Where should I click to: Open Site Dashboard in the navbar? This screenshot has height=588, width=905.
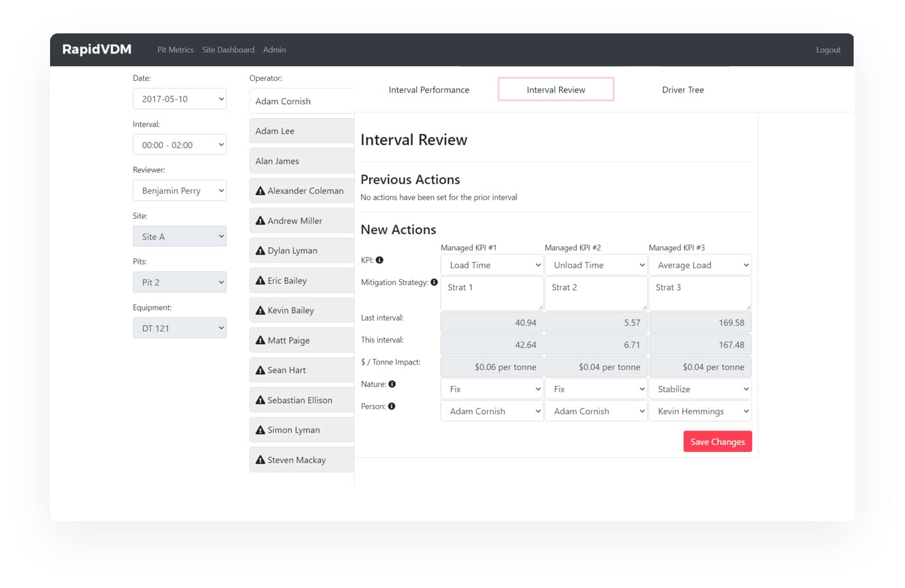click(x=228, y=49)
